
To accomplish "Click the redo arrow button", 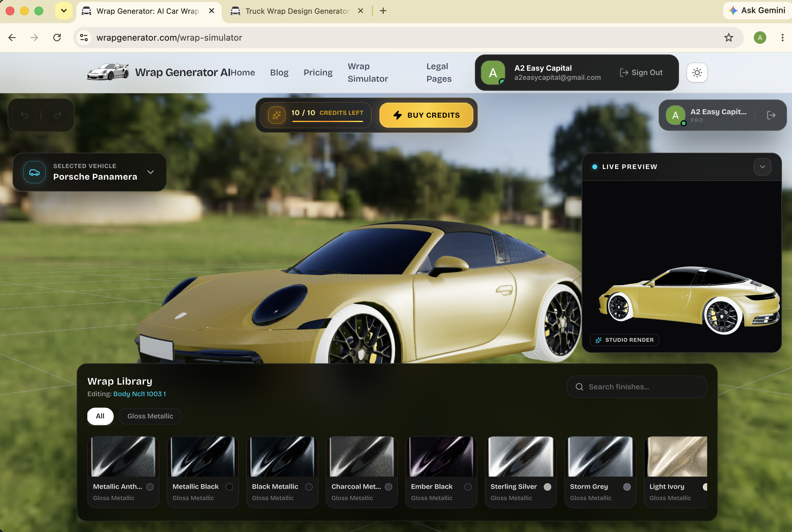I will pos(57,115).
